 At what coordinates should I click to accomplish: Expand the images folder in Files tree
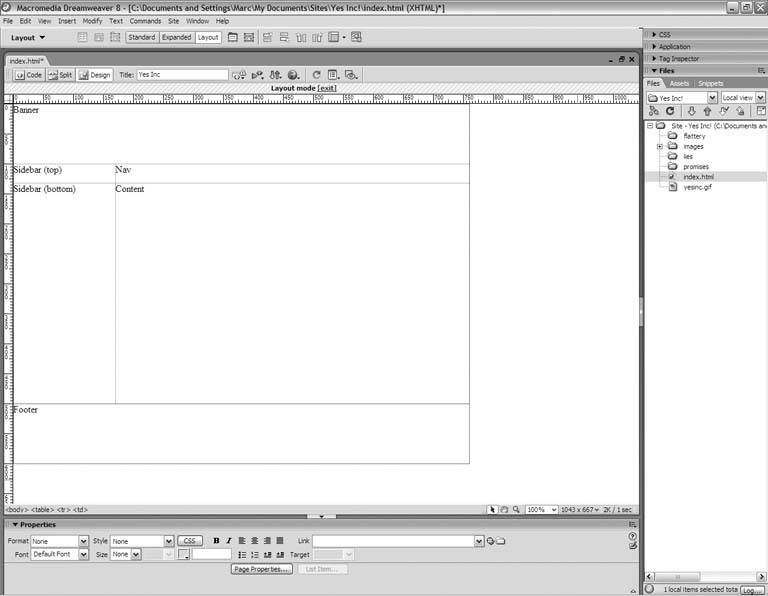click(x=660, y=146)
